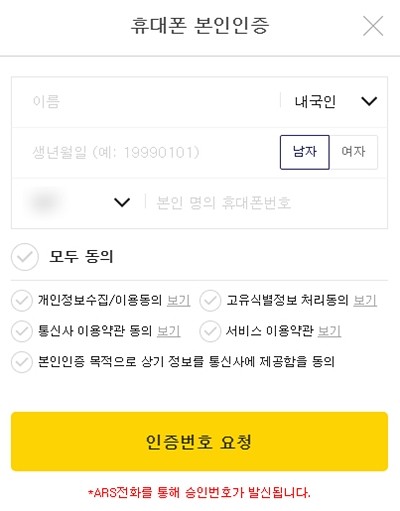The height and width of the screenshot is (511, 400).
Task: Check 개인정보수집/이용동의 checkbox
Action: (x=22, y=301)
